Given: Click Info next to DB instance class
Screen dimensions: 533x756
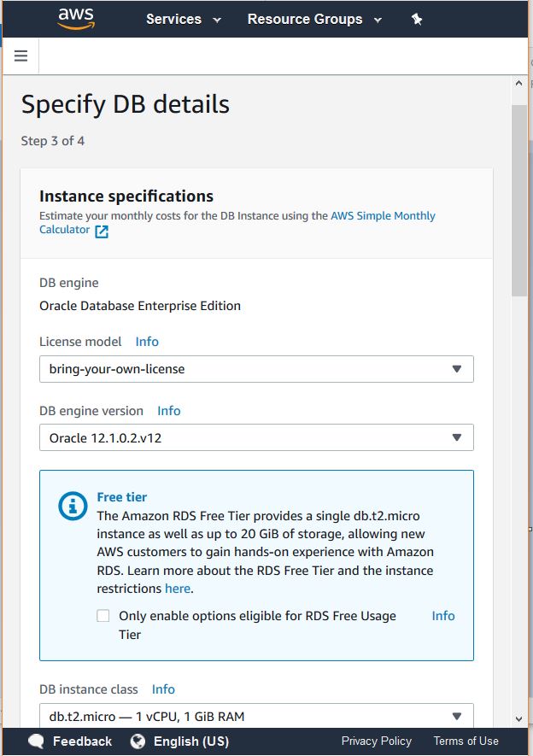Looking at the screenshot, I should (x=163, y=689).
